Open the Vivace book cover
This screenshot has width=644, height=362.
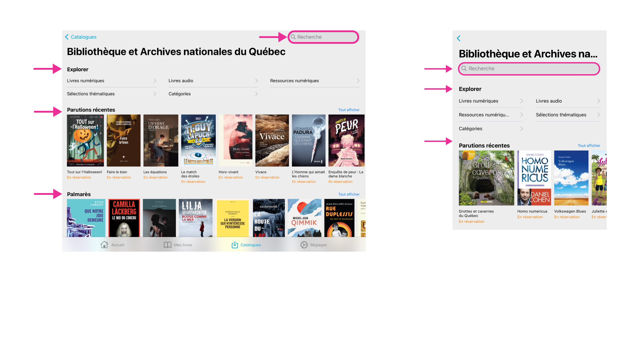click(x=272, y=140)
